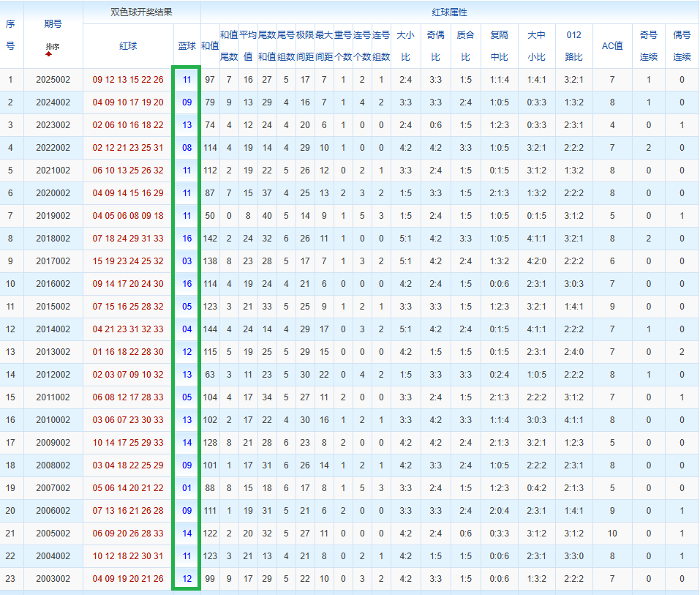This screenshot has width=700, height=595.
Task: Click the 红球属性 header group
Action: (449, 12)
